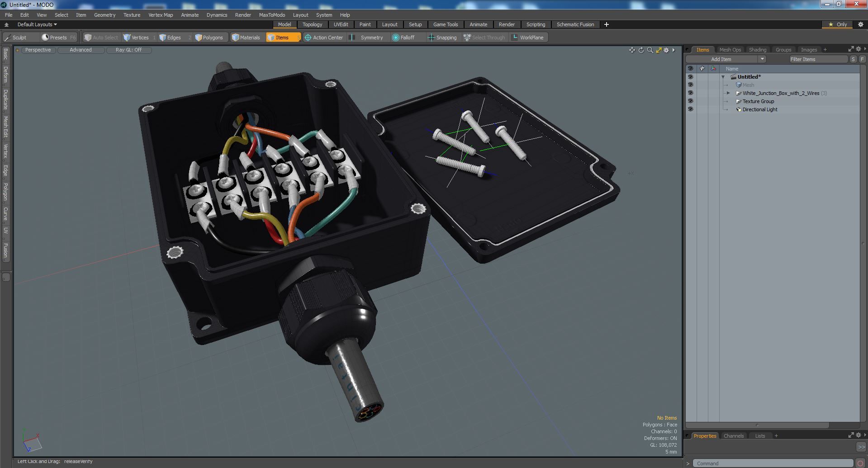Click the viewport pan move icon
Viewport: 868px width, 468px height.
click(x=632, y=50)
